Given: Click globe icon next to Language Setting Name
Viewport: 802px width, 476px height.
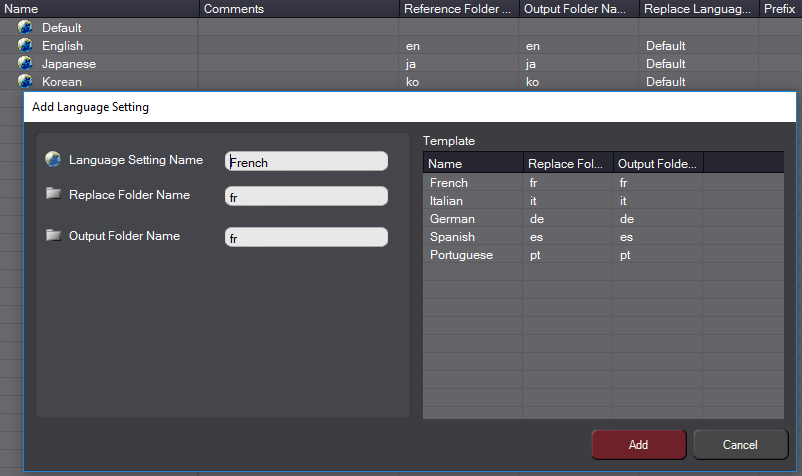Looking at the screenshot, I should pos(53,159).
